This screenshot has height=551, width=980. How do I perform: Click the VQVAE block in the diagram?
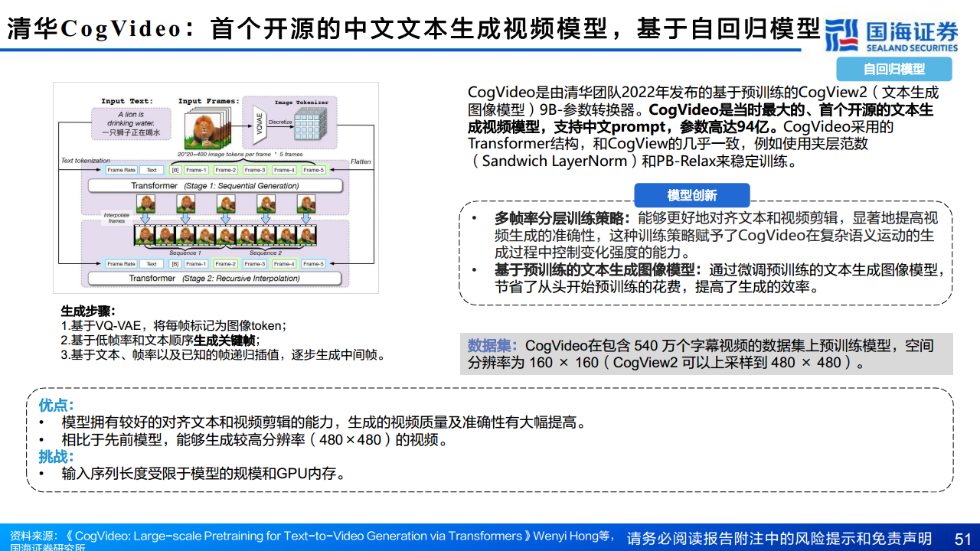[x=258, y=126]
